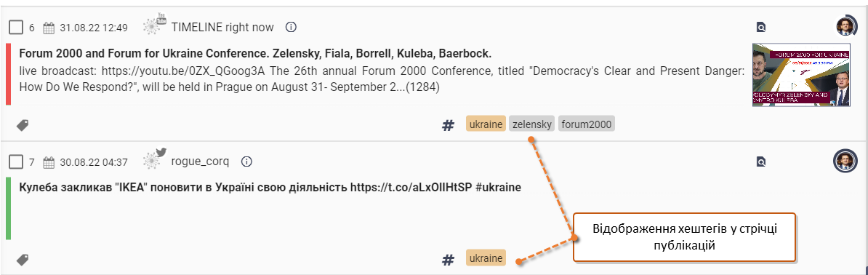Click the hashtag symbol in the first post
This screenshot has width=868, height=275.
coord(448,126)
